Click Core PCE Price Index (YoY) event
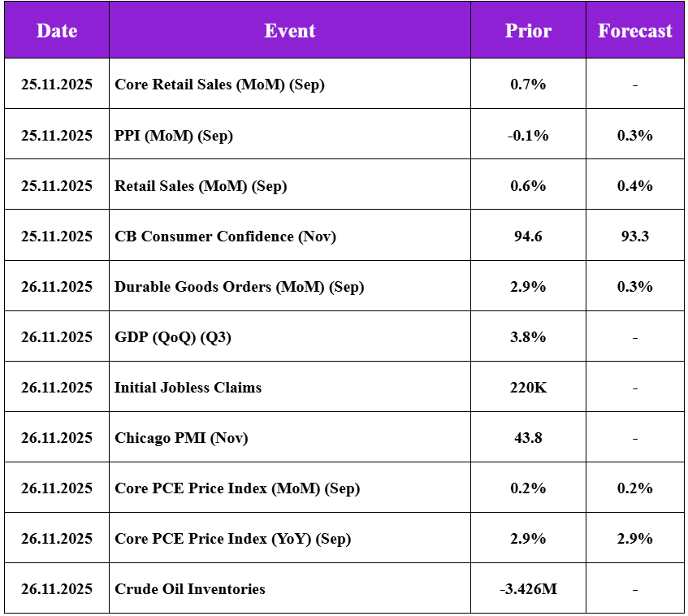 [x=232, y=539]
